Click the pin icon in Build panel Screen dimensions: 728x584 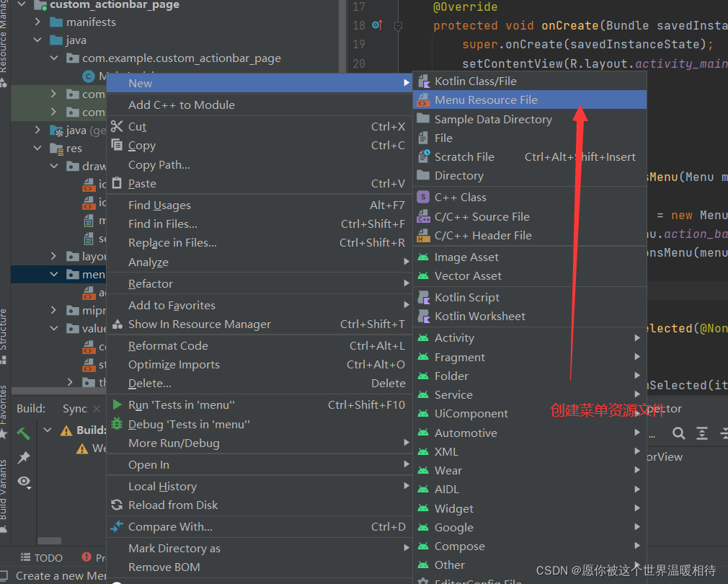(x=23, y=457)
